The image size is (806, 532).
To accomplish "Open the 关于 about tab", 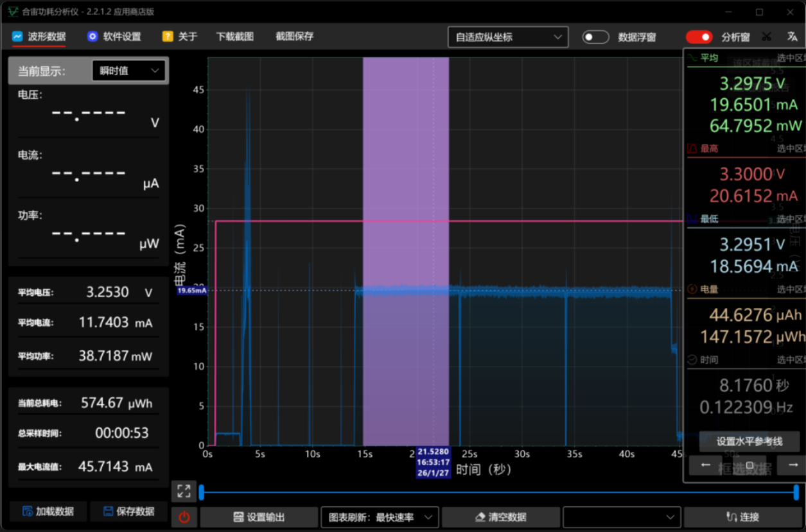I will (x=180, y=37).
